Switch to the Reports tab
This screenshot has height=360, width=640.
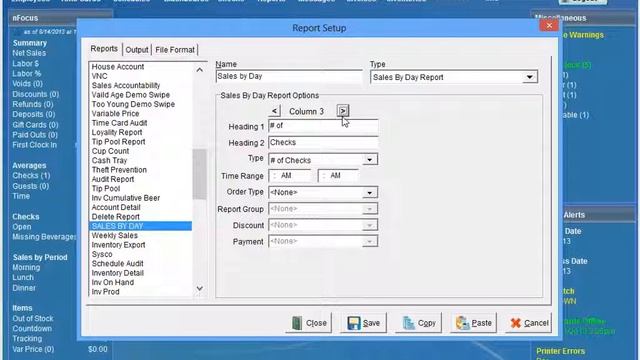pos(104,49)
